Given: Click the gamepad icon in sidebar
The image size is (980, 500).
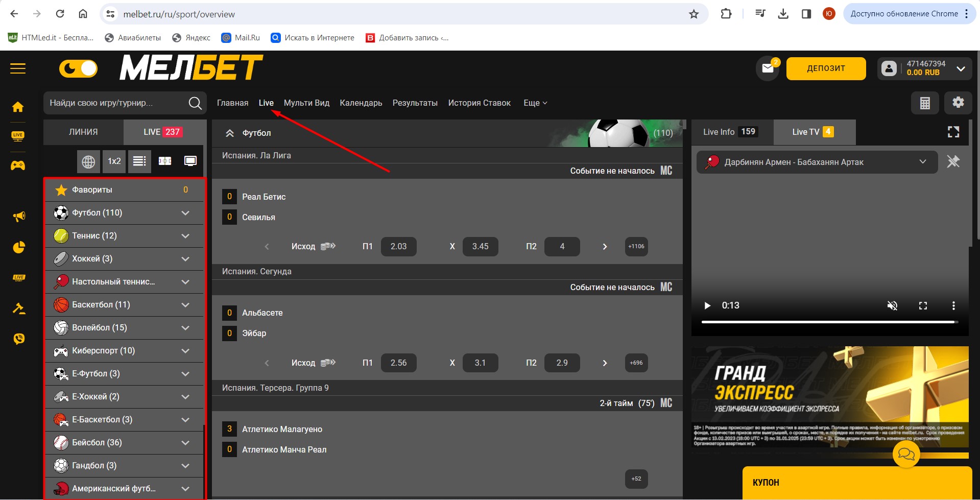Looking at the screenshot, I should point(18,165).
